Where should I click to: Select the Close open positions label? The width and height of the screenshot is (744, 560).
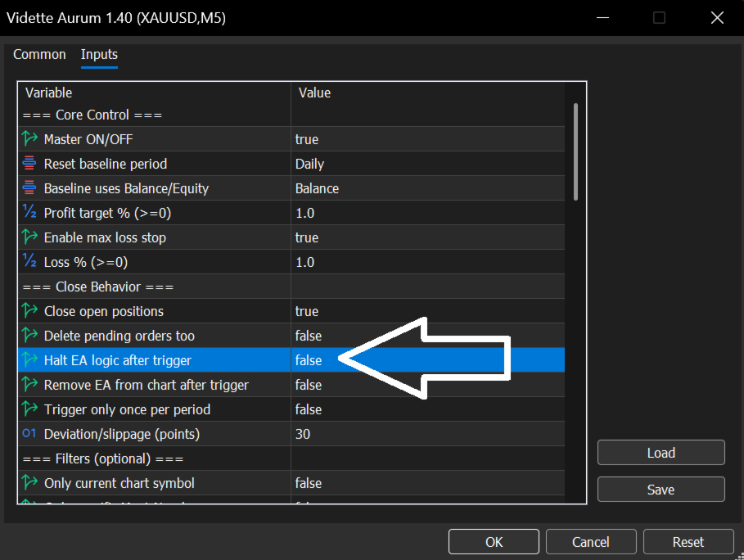104,311
